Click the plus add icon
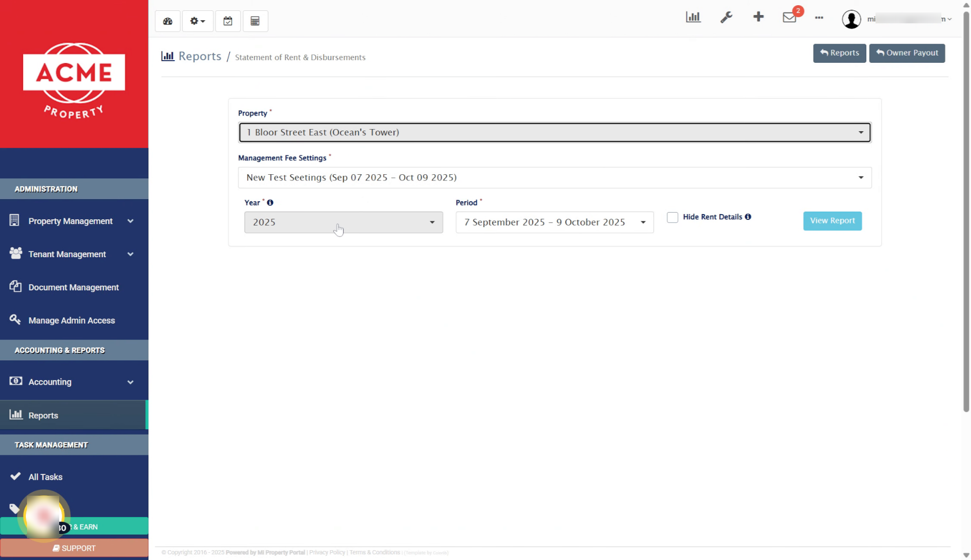The width and height of the screenshot is (971, 560). point(758,17)
